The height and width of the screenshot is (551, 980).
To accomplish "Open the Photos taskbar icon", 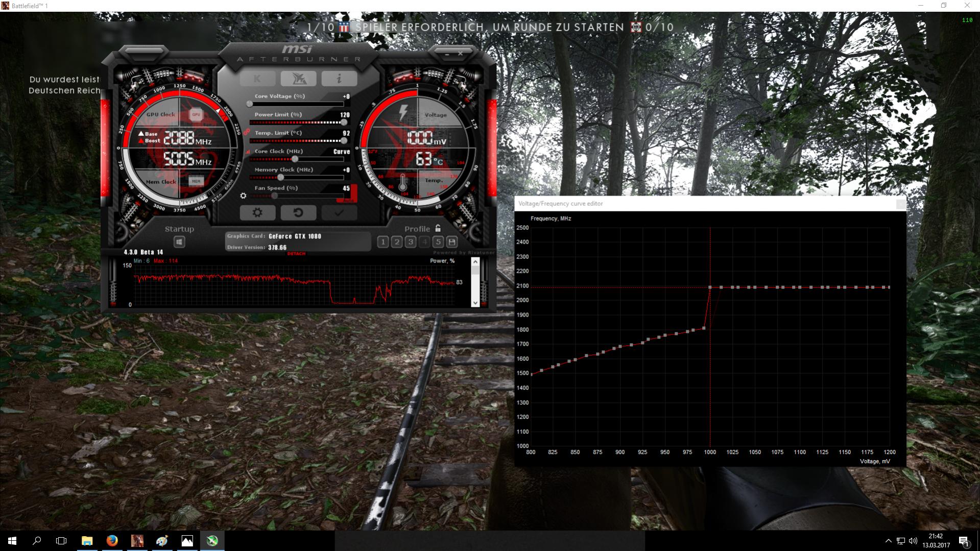I will [187, 541].
